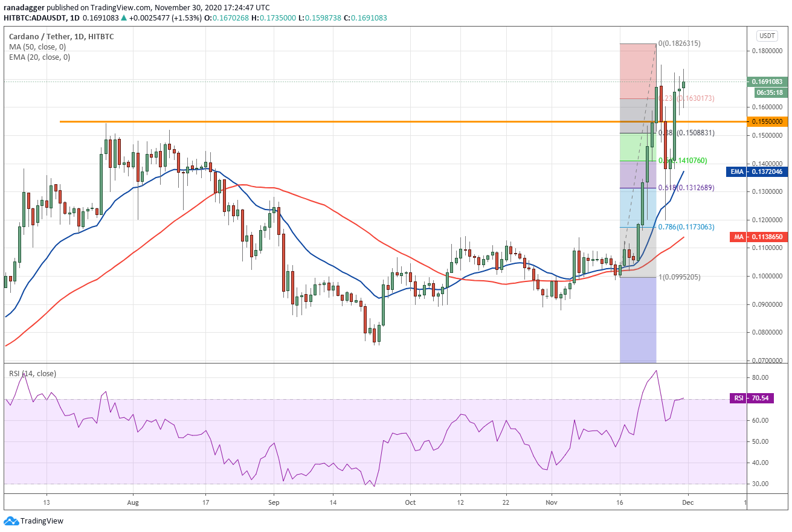The width and height of the screenshot is (792, 532).
Task: Click the red Fibonacci zone at top
Action: pos(638,71)
